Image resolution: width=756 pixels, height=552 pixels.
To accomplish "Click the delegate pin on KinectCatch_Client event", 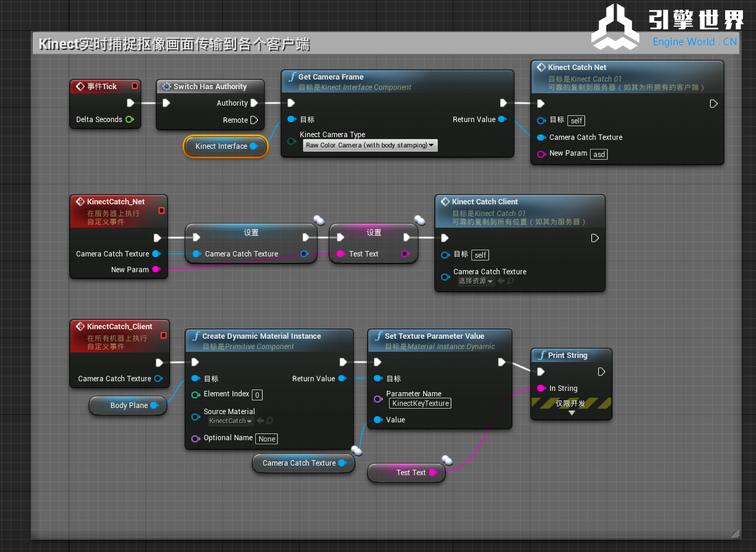I will click(163, 335).
